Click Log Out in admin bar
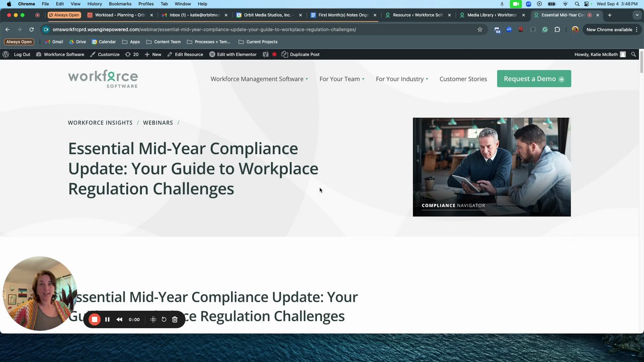 [x=22, y=54]
